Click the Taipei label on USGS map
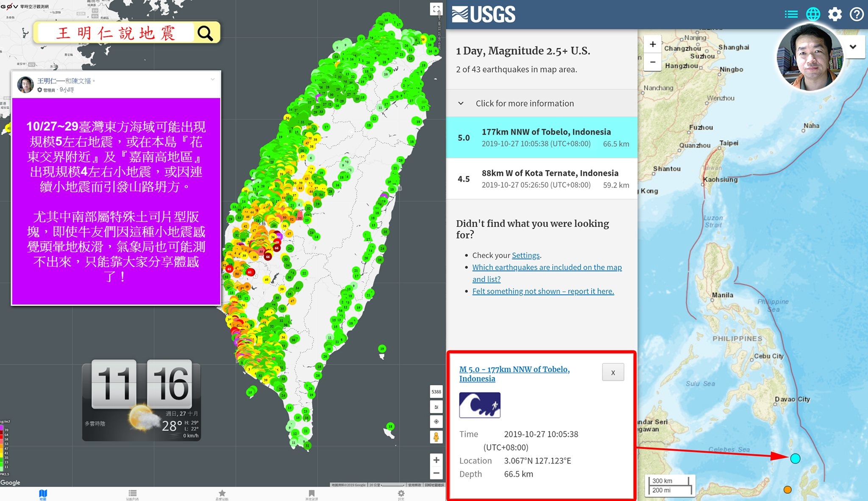The width and height of the screenshot is (868, 501). pos(729,143)
